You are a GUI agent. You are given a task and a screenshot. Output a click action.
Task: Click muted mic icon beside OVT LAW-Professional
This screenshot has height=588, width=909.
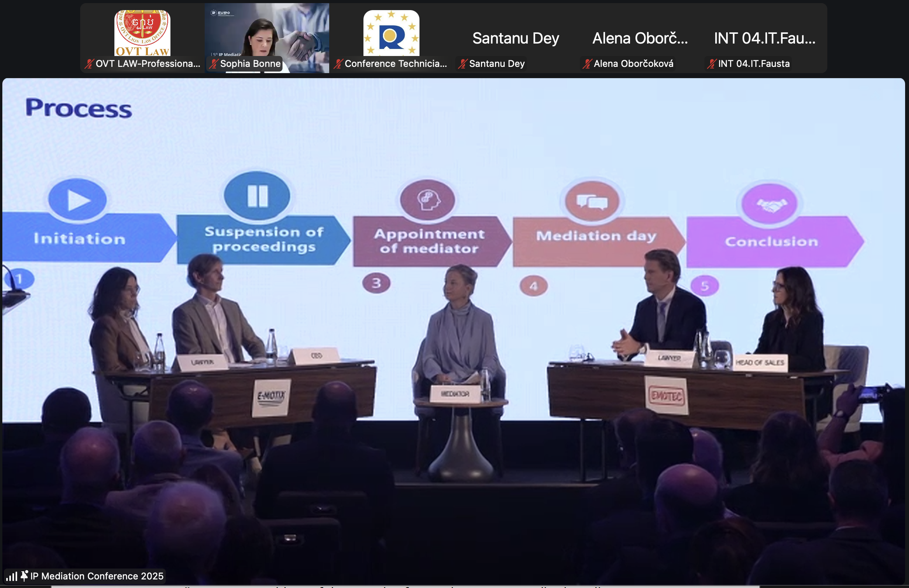89,64
